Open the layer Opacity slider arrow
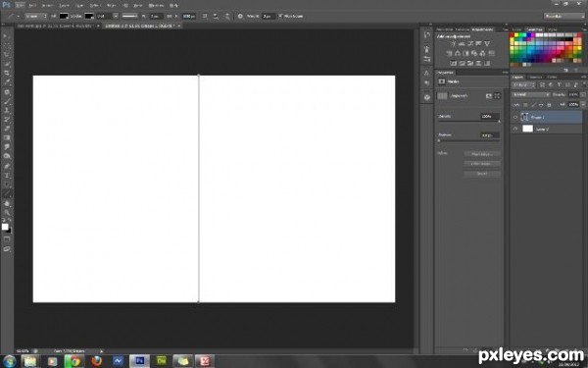The image size is (588, 368). (583, 94)
